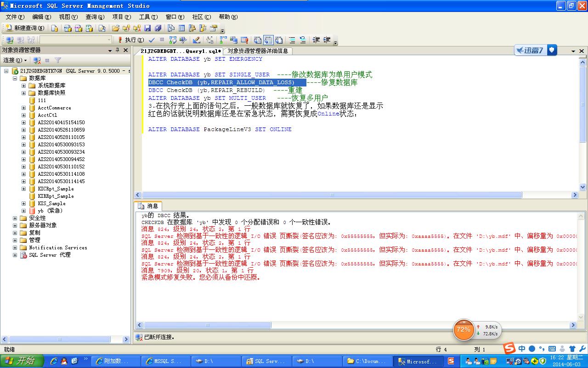Open the SQL Serv... taskbar button
The height and width of the screenshot is (368, 588).
coord(266,361)
